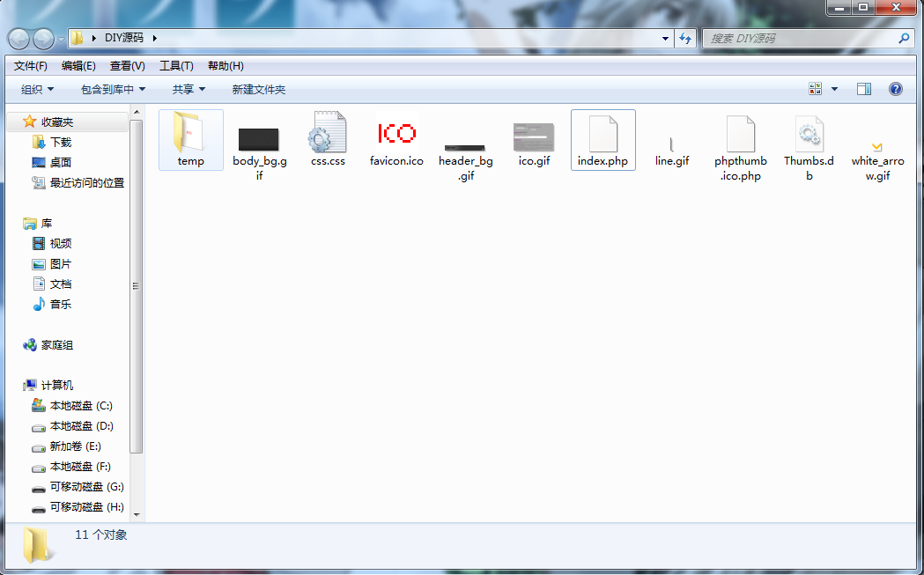Open the 组织 dropdown menu
The width and height of the screenshot is (924, 575).
[37, 90]
